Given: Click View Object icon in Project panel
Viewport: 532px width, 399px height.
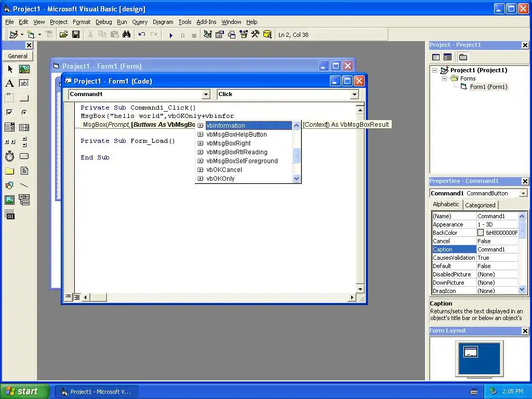Looking at the screenshot, I should click(447, 57).
